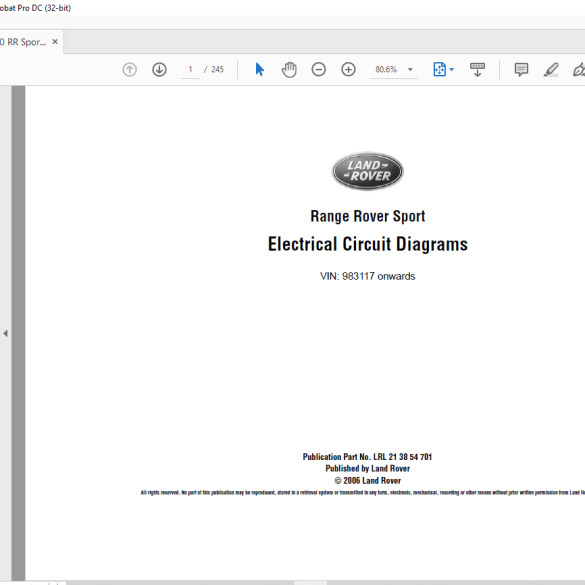Expand the page fit options dropdown arrow
The height and width of the screenshot is (585, 585).
451,69
